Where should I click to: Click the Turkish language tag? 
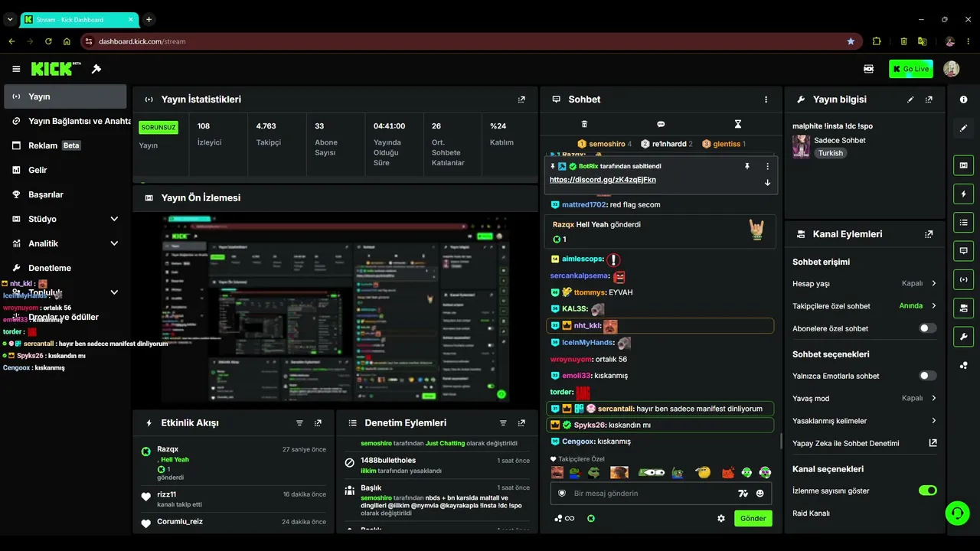(x=830, y=153)
